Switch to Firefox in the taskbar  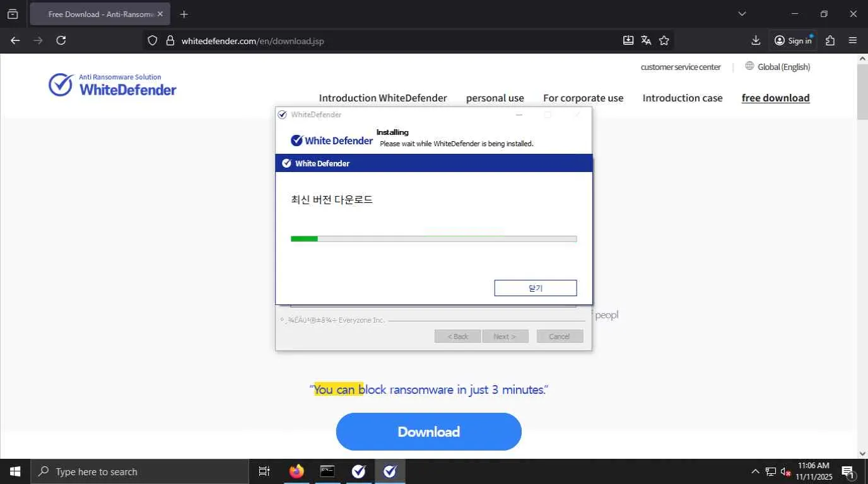[296, 471]
